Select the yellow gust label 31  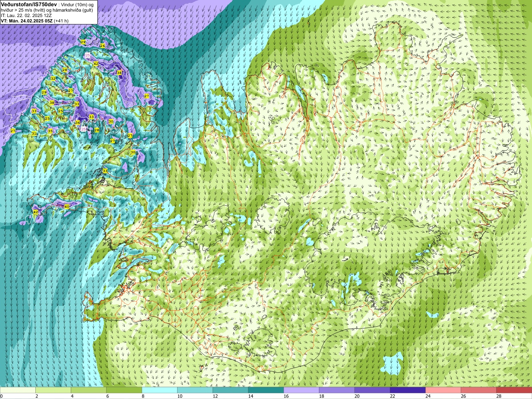34,133
